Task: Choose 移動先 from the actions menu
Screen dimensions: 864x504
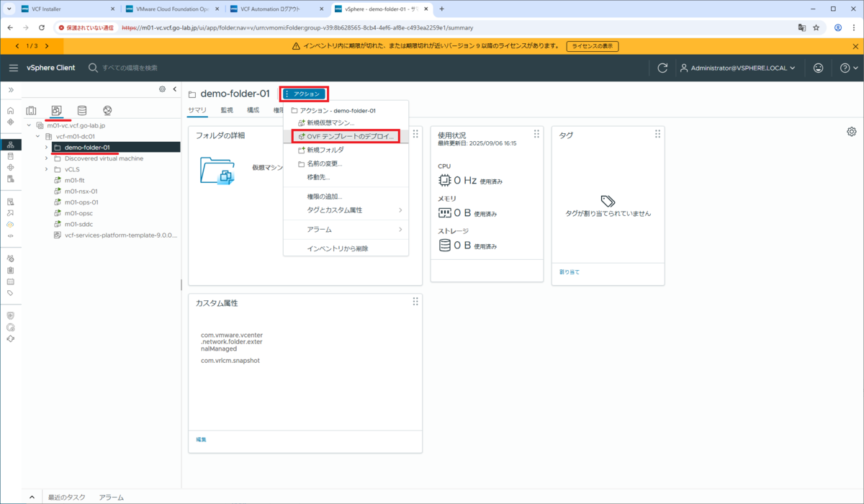Action: click(x=346, y=176)
